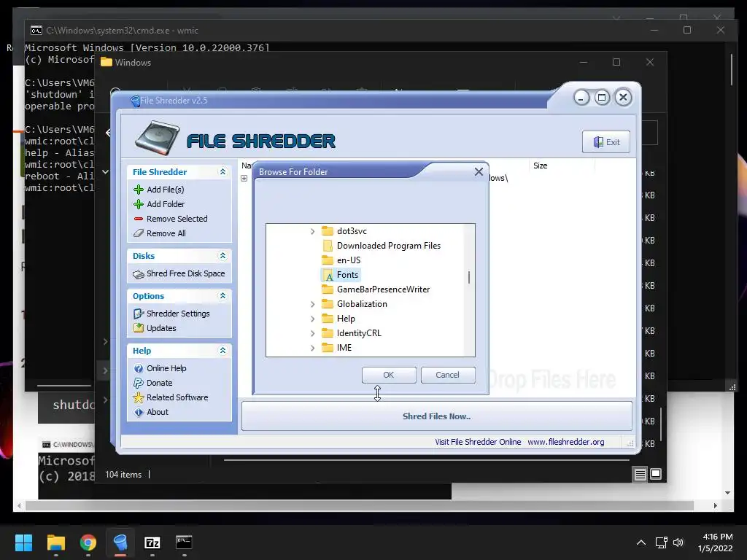Click Visit File Shredder Online text

[478, 442]
